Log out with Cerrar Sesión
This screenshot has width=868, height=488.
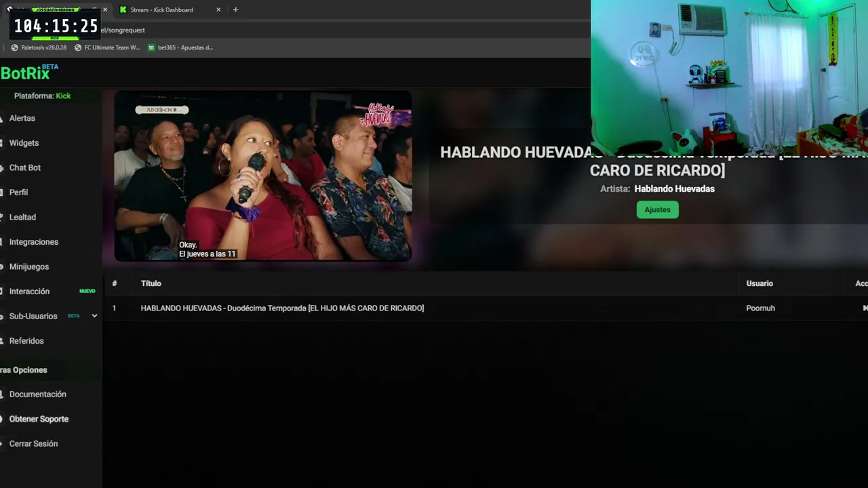click(x=33, y=443)
